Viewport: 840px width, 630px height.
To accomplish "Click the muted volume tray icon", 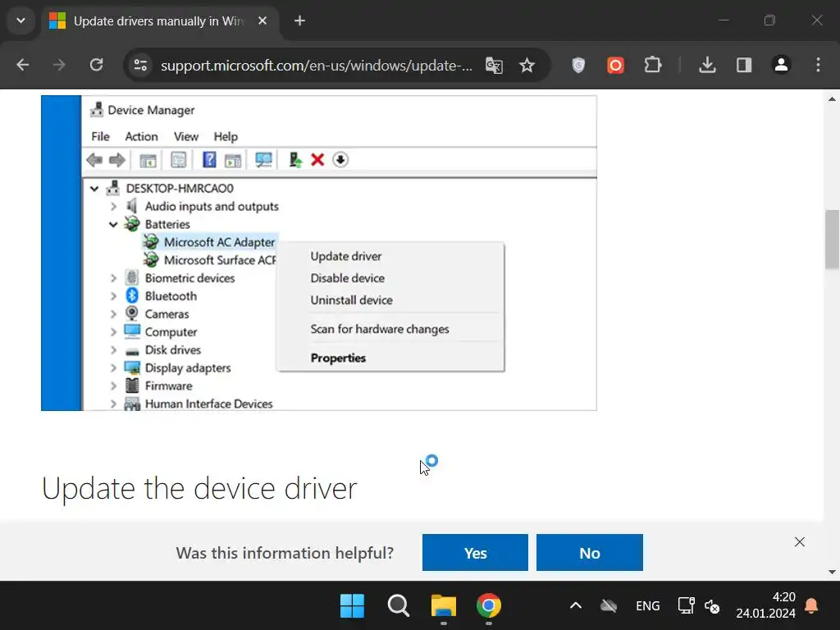I will (x=712, y=606).
